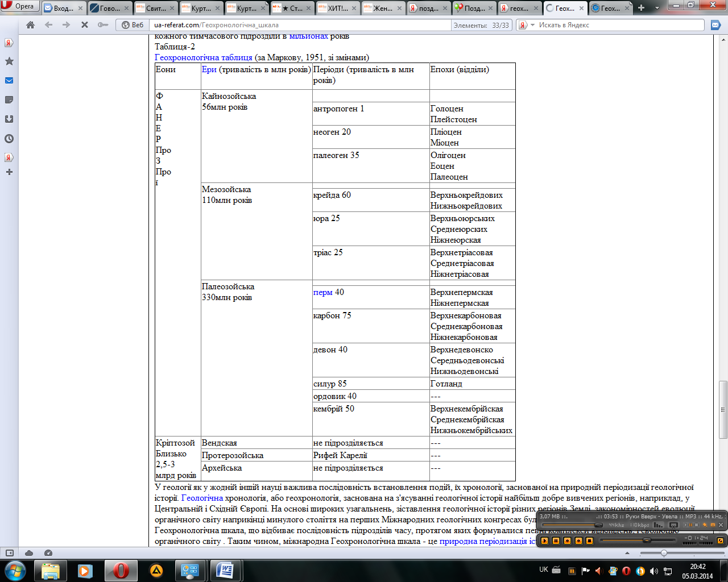The width and height of the screenshot is (728, 582).
Task: Click the Веб site badge in address bar
Action: coord(133,25)
